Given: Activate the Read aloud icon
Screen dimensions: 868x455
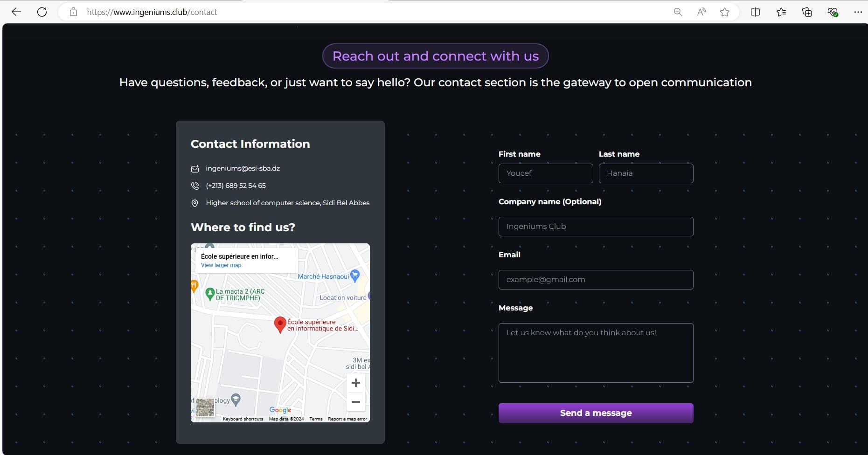Looking at the screenshot, I should click(701, 12).
